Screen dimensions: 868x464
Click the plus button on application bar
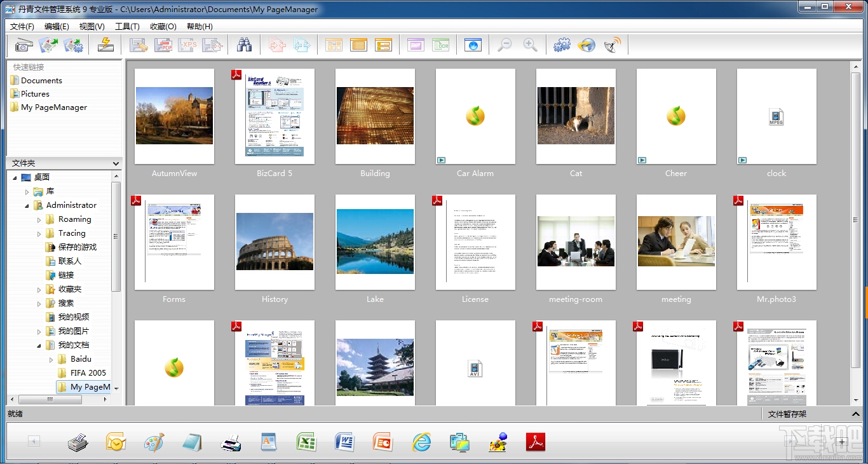pos(842,442)
